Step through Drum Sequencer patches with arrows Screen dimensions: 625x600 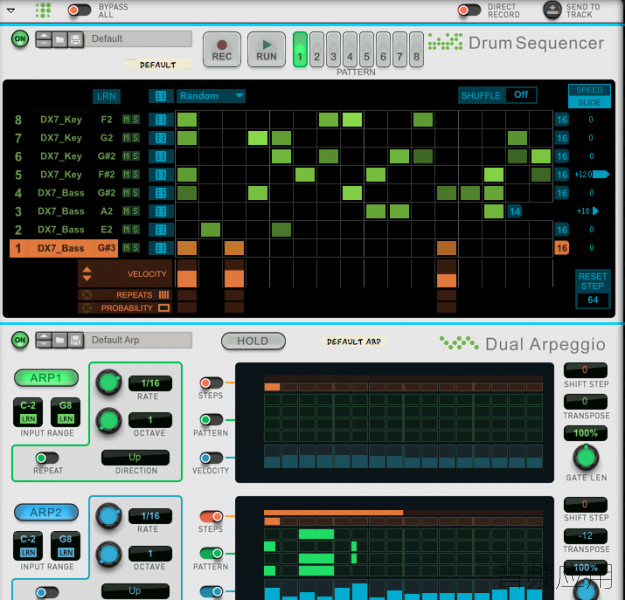(x=44, y=39)
